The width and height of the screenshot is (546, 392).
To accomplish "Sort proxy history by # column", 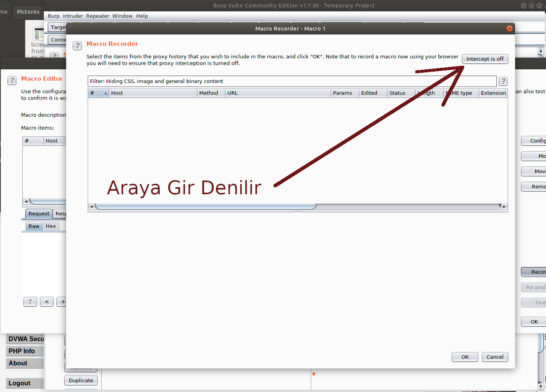I will point(98,93).
